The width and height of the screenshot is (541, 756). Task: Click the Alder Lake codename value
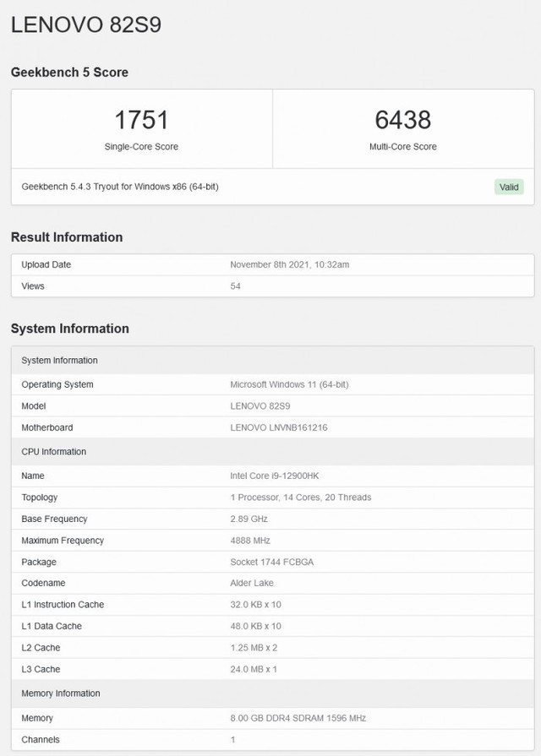(254, 583)
